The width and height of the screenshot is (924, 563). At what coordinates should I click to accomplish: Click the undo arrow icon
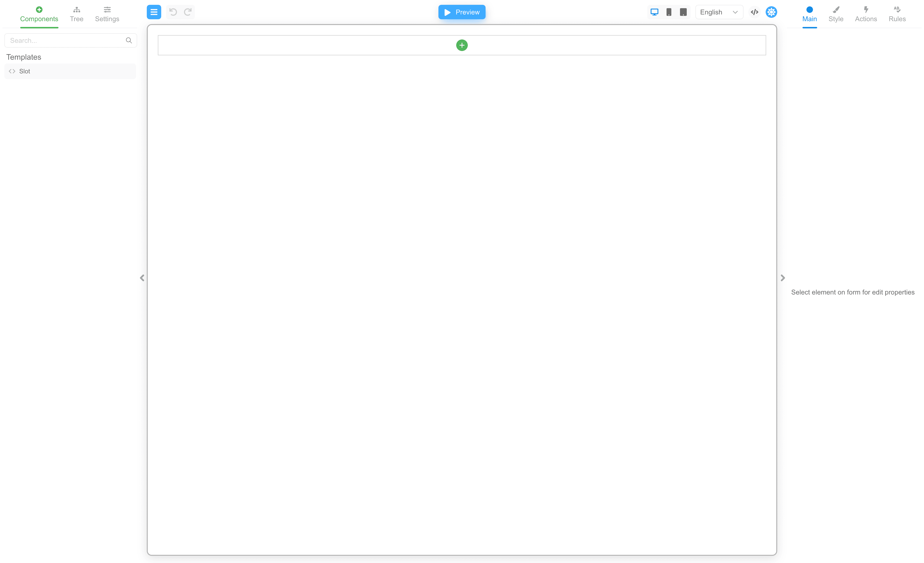(x=173, y=12)
